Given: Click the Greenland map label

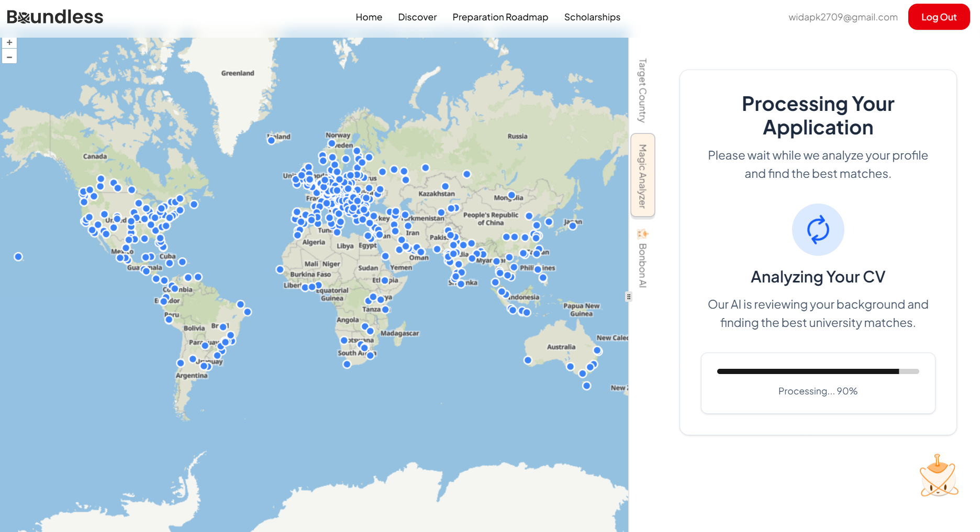Looking at the screenshot, I should click(x=238, y=73).
